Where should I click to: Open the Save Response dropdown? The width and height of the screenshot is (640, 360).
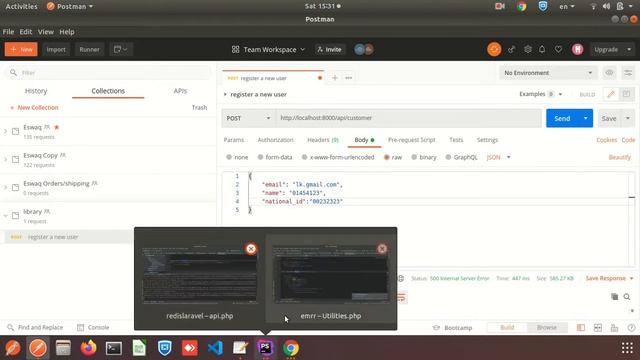point(609,278)
